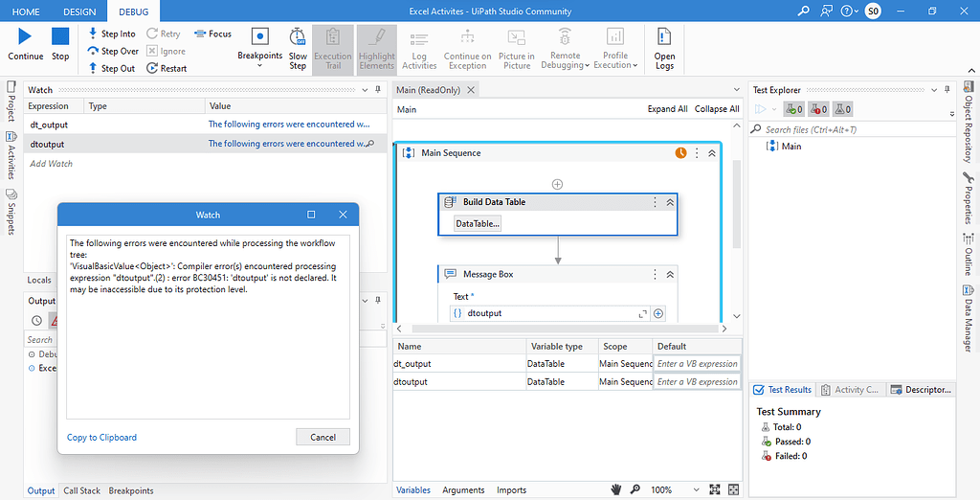Click the Copy to Clipboard link
Image resolution: width=980 pixels, height=500 pixels.
pyautogui.click(x=101, y=437)
